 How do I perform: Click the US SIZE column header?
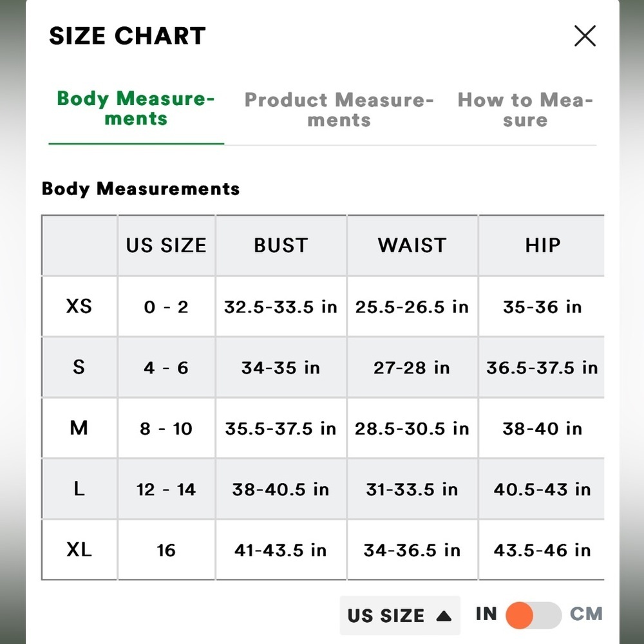pos(166,245)
